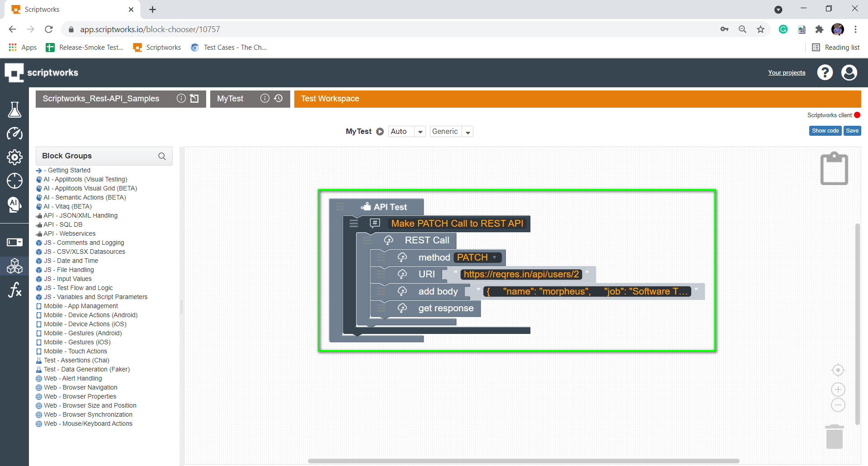Open the fx functions panel in the sidebar

tap(15, 290)
